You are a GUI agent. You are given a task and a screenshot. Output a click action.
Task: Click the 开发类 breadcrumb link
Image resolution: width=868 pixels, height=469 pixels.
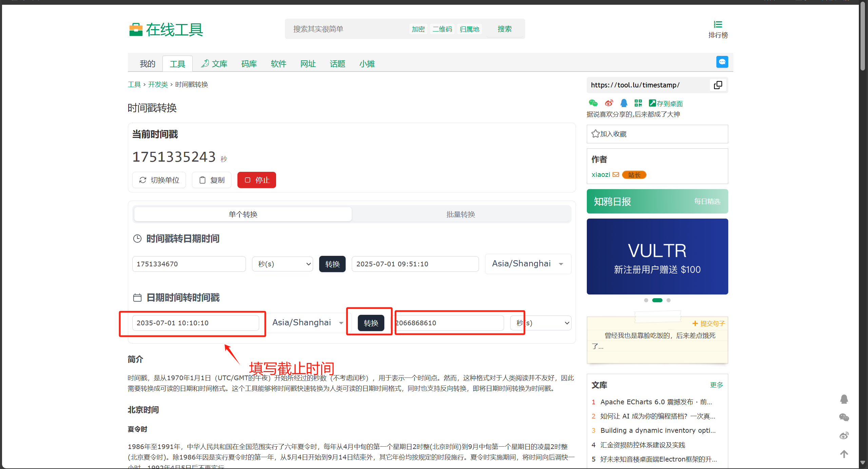pos(158,84)
